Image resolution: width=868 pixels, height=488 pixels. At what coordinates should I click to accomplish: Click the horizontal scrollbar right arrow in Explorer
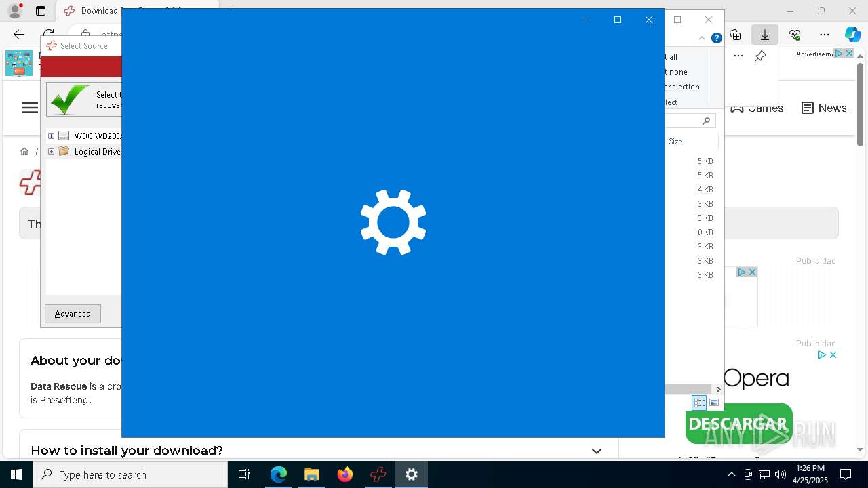pos(718,389)
